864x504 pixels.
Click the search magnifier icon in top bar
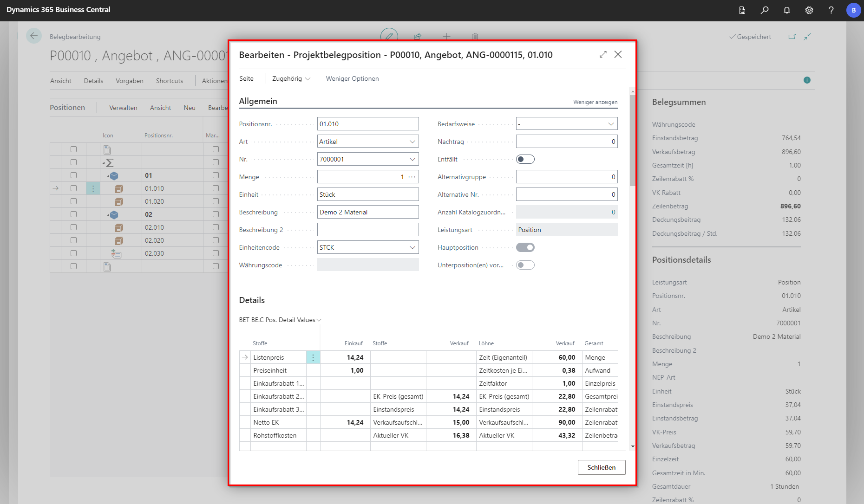(765, 10)
